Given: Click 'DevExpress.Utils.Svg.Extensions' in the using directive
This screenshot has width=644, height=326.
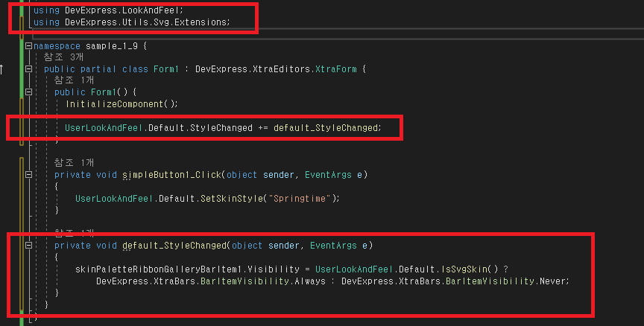Looking at the screenshot, I should click(146, 22).
